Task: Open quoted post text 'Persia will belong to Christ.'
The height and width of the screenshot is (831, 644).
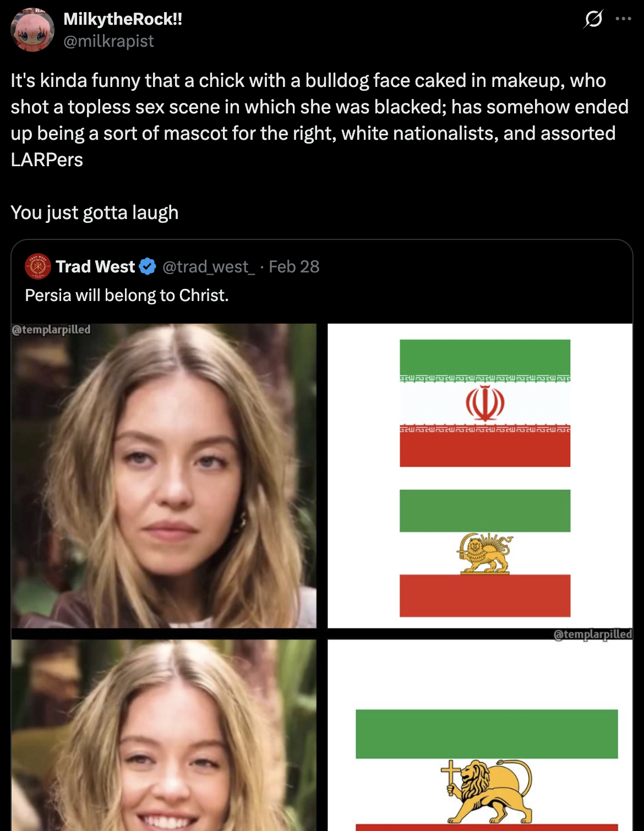Action: click(127, 296)
